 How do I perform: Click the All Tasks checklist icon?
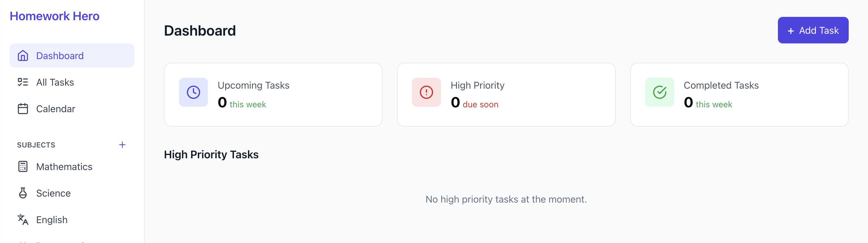point(23,82)
